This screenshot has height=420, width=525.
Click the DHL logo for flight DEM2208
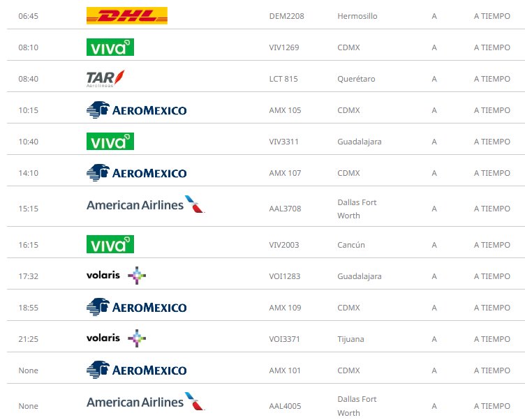[127, 16]
